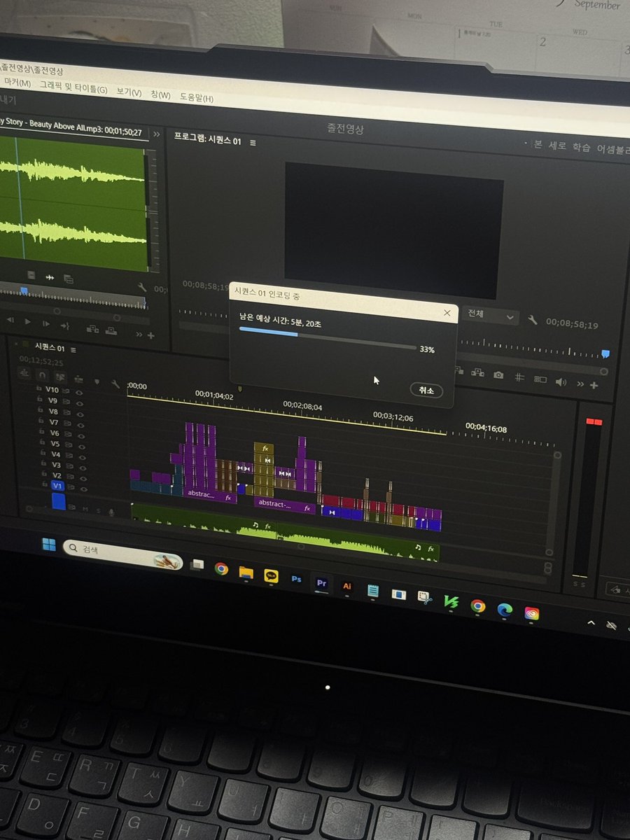Open the Windows Start menu
Image resolution: width=630 pixels, height=840 pixels.
coord(49,545)
